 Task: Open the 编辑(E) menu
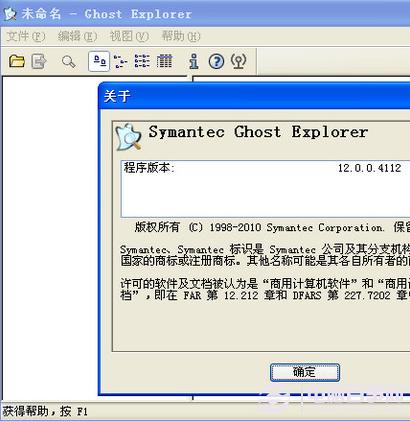[77, 36]
